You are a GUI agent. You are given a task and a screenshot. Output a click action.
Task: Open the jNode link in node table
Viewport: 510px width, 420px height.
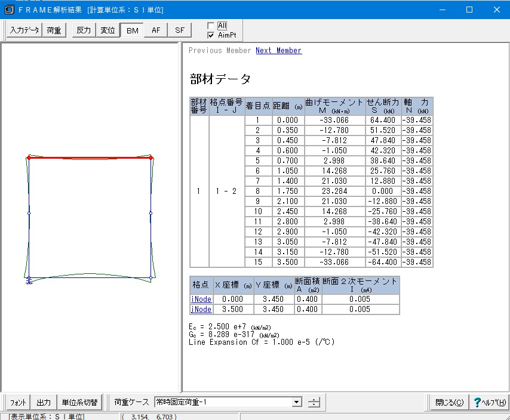click(201, 309)
